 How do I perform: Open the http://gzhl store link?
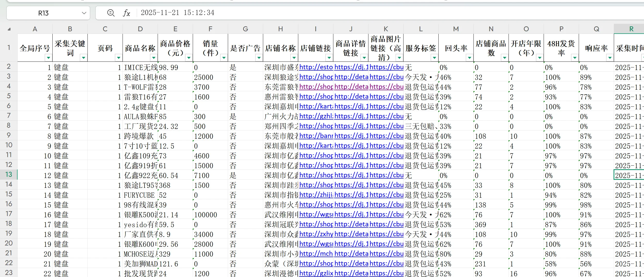pos(316,116)
